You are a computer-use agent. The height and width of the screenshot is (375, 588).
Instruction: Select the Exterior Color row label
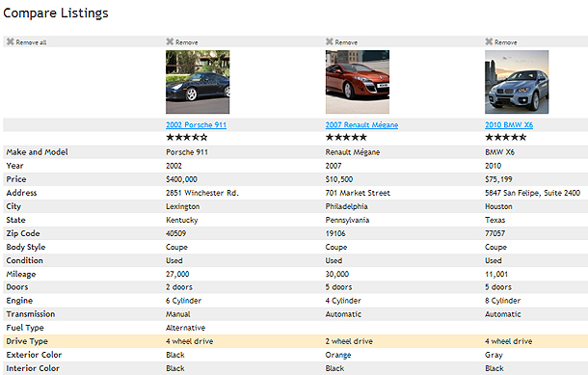click(34, 355)
